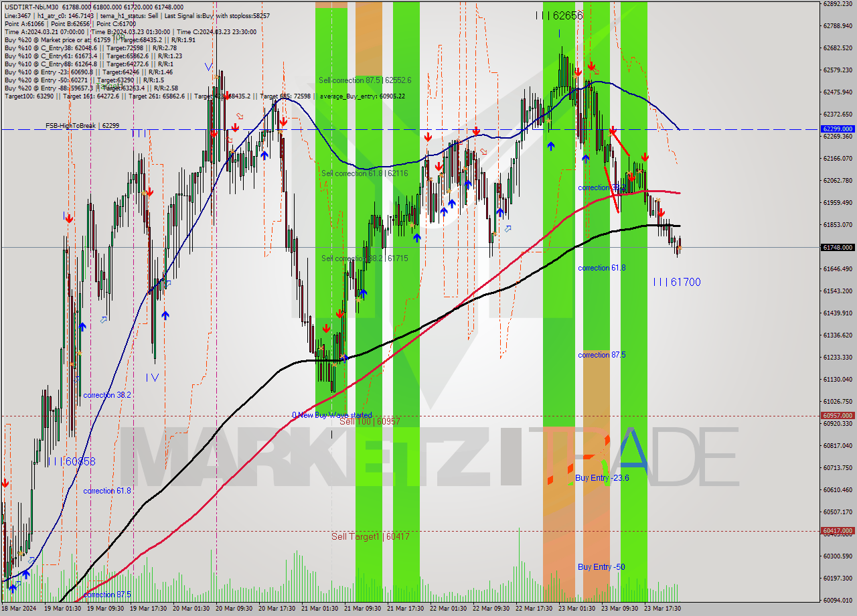The width and height of the screenshot is (857, 616).
Task: Click the red 60957.000 price tag on axis
Action: pos(837,415)
